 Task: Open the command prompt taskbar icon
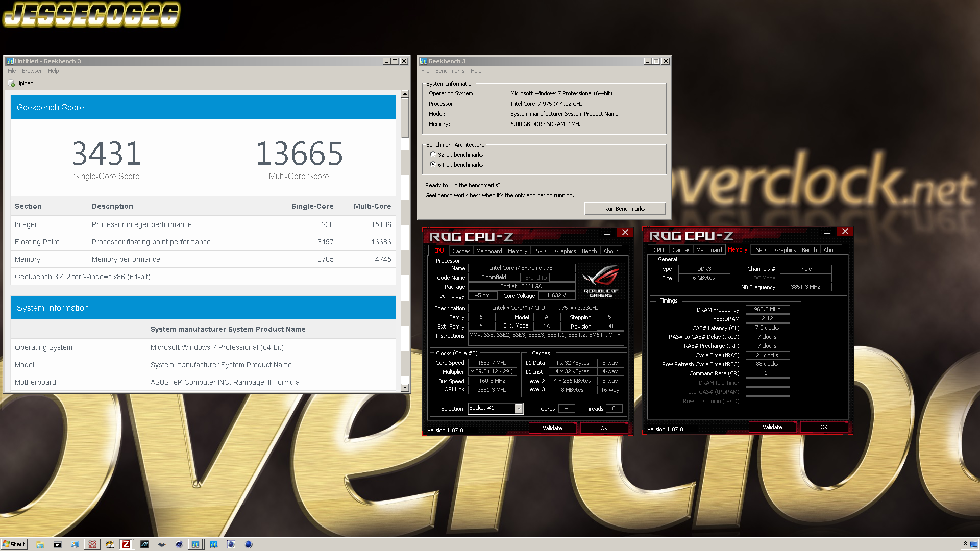pyautogui.click(x=58, y=544)
